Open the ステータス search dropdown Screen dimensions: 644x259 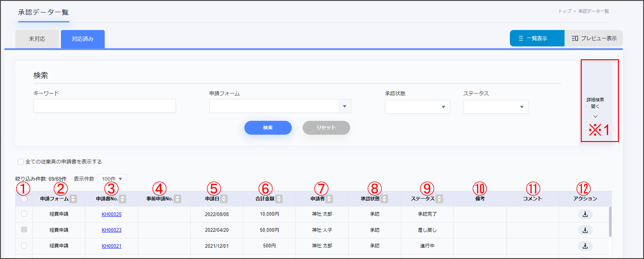(x=496, y=107)
